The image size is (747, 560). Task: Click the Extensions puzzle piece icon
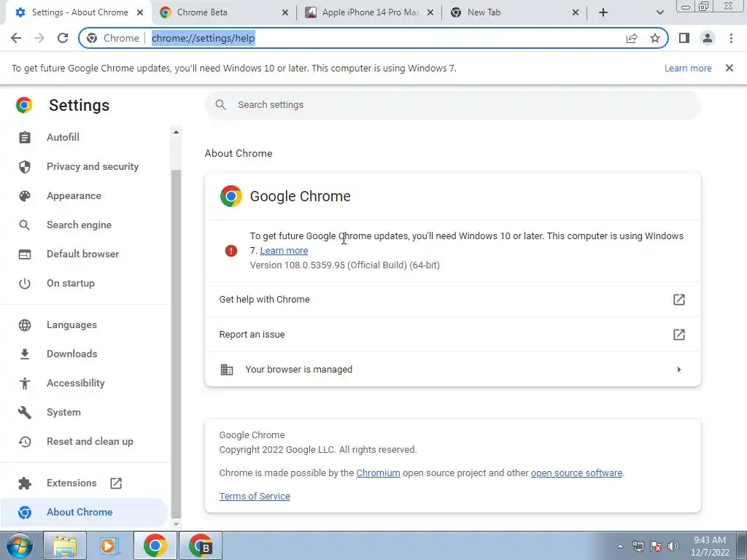click(x=25, y=483)
